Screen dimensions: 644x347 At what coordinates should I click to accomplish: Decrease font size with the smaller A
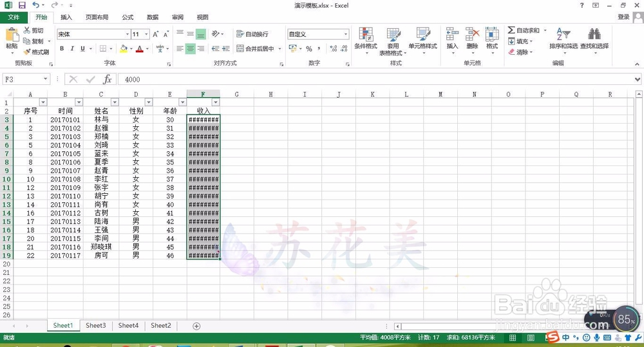tap(166, 34)
